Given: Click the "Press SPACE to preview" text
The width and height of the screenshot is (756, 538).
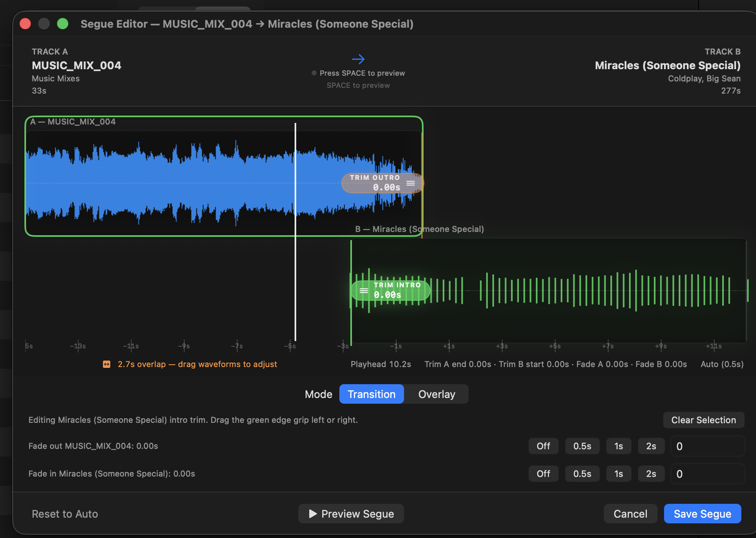Looking at the screenshot, I should (x=362, y=73).
